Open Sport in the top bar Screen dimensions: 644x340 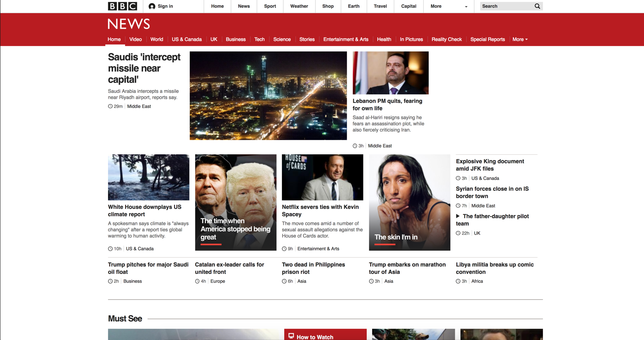(270, 6)
